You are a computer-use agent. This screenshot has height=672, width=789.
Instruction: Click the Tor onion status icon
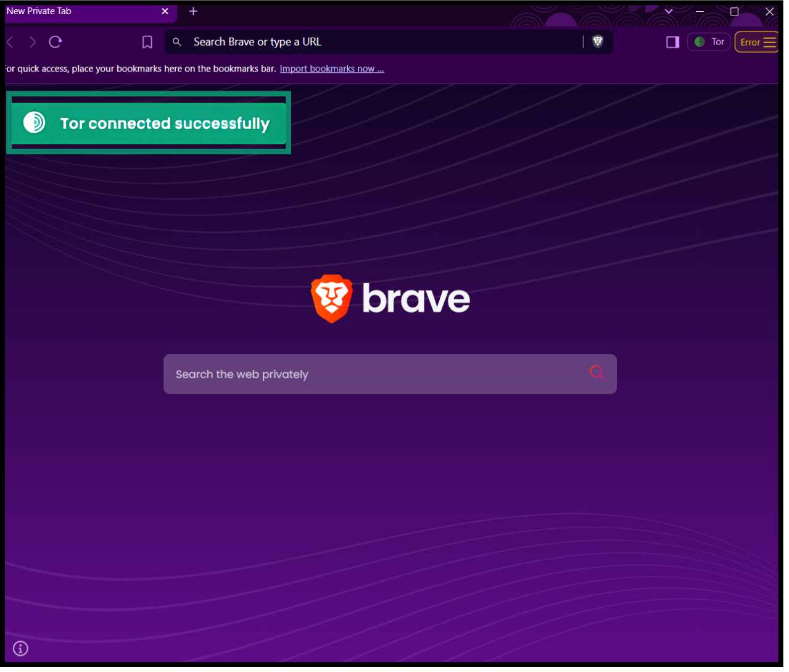tap(700, 42)
